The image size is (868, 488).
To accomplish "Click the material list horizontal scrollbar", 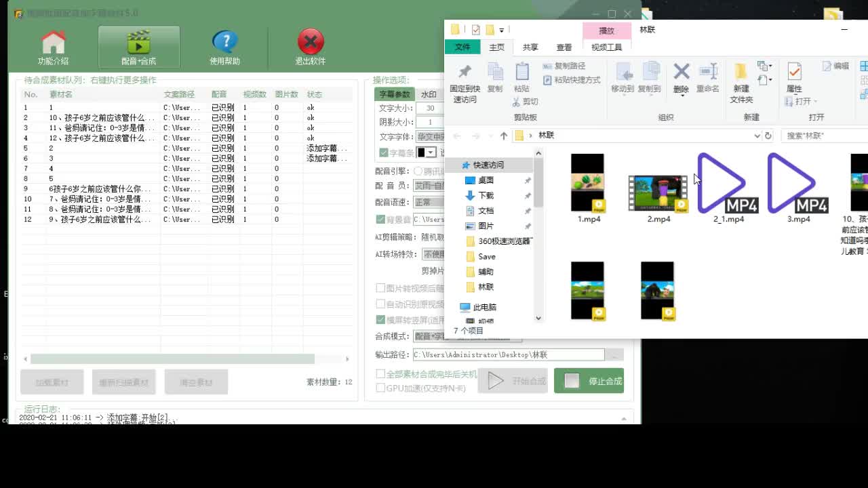I will [172, 359].
